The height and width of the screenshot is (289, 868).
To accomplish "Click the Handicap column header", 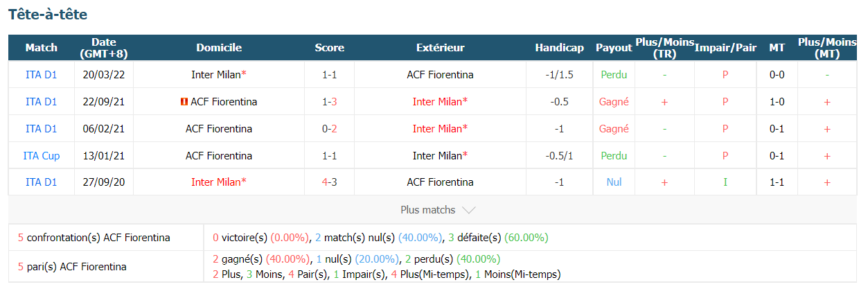I will click(559, 48).
